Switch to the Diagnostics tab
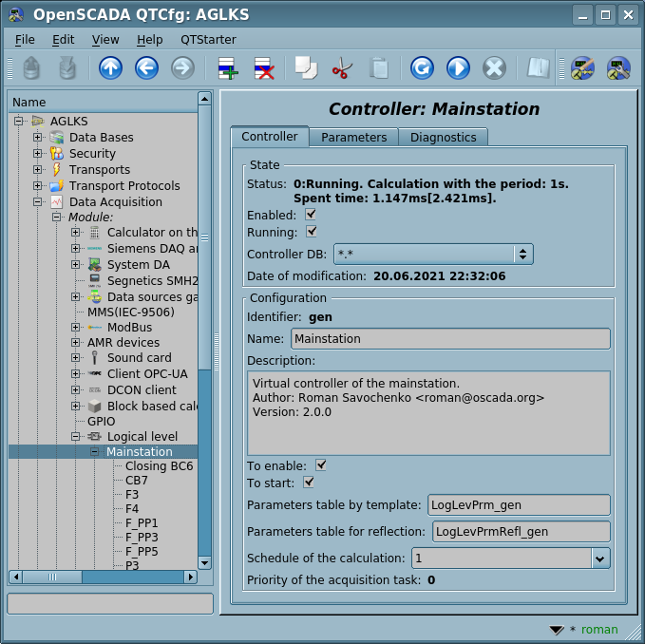 tap(444, 138)
